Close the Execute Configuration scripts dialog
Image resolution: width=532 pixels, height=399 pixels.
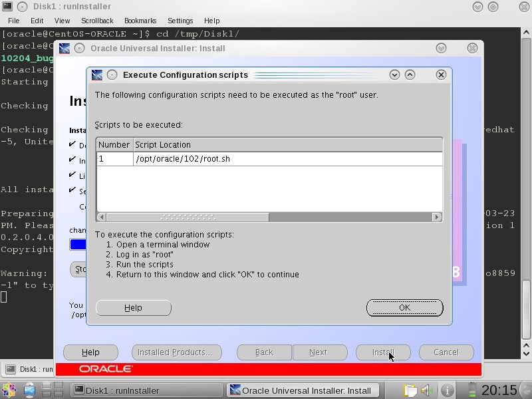[441, 74]
